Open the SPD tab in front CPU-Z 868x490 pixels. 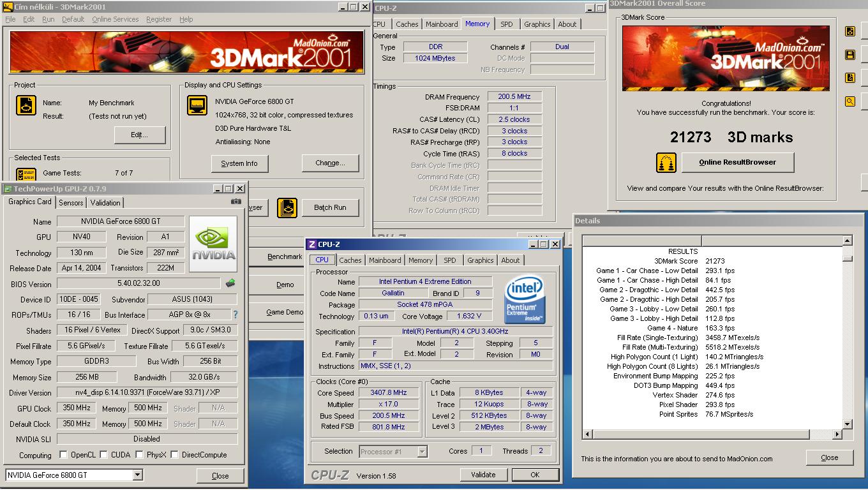pyautogui.click(x=450, y=260)
